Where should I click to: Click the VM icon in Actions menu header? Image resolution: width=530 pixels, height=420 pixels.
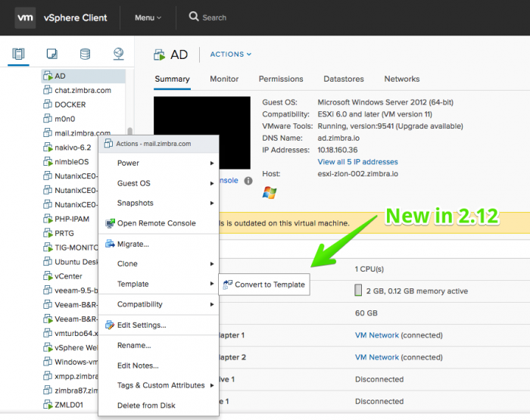[x=108, y=144]
